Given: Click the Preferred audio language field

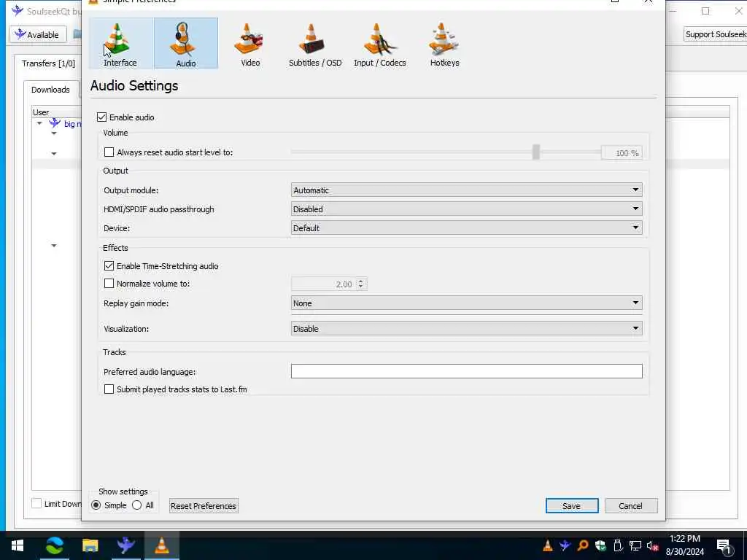Looking at the screenshot, I should click(466, 371).
